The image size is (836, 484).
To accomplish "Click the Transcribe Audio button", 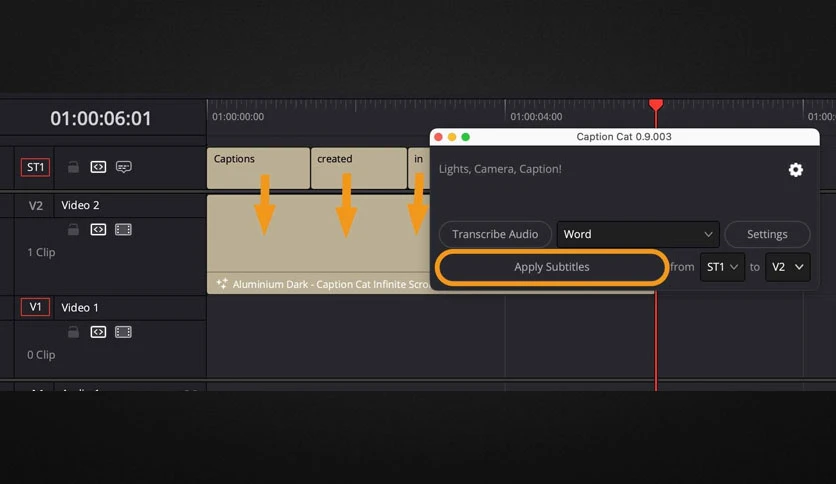I will click(495, 235).
